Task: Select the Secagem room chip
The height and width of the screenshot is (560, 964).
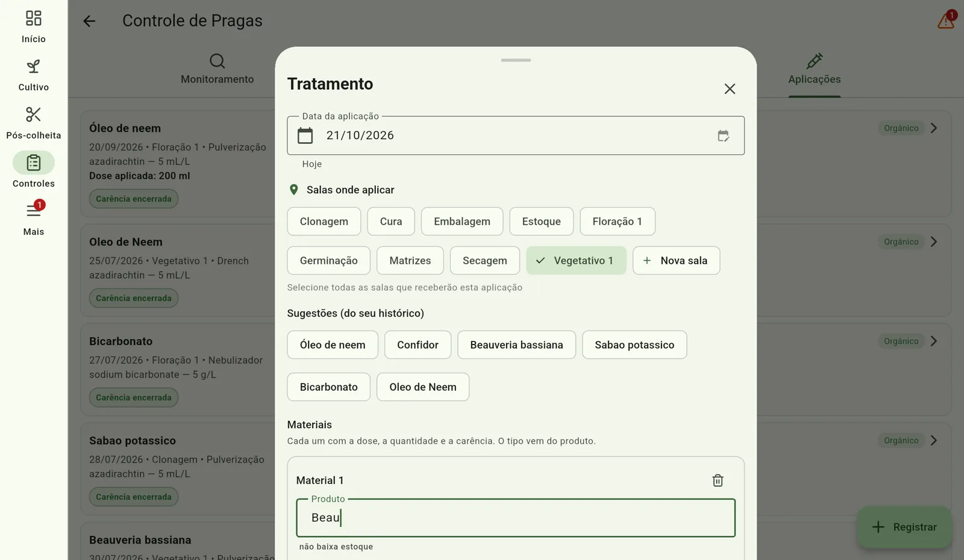Action: click(485, 261)
